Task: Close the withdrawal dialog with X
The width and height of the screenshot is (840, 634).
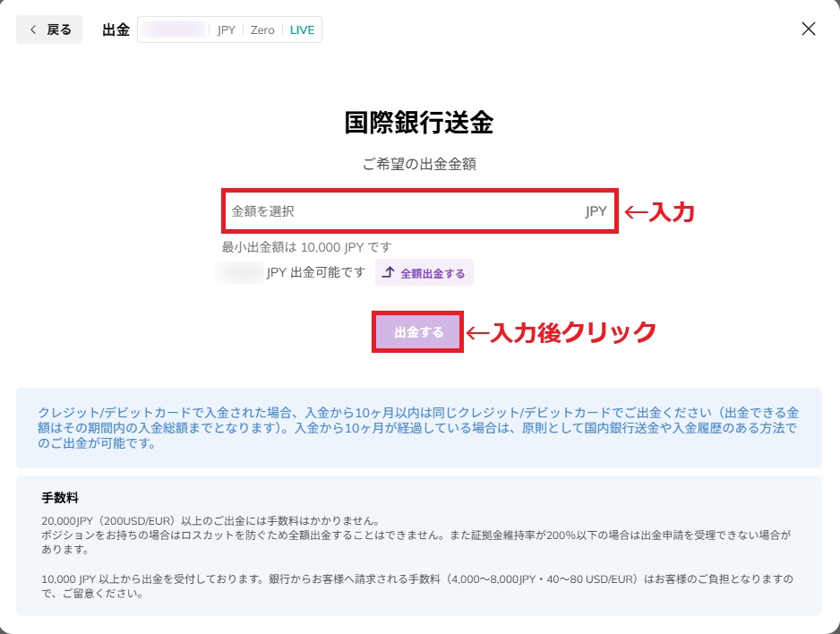Action: click(x=808, y=29)
